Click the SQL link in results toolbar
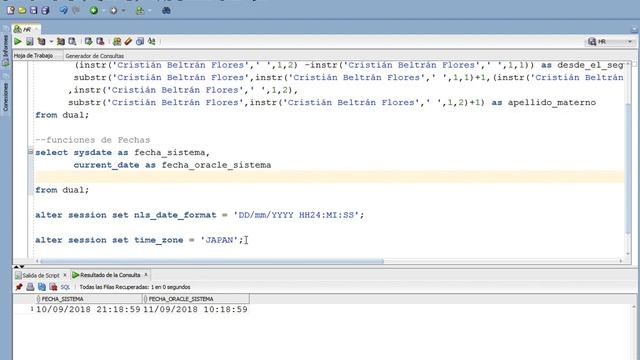Image resolution: width=640 pixels, height=360 pixels. pyautogui.click(x=65, y=287)
